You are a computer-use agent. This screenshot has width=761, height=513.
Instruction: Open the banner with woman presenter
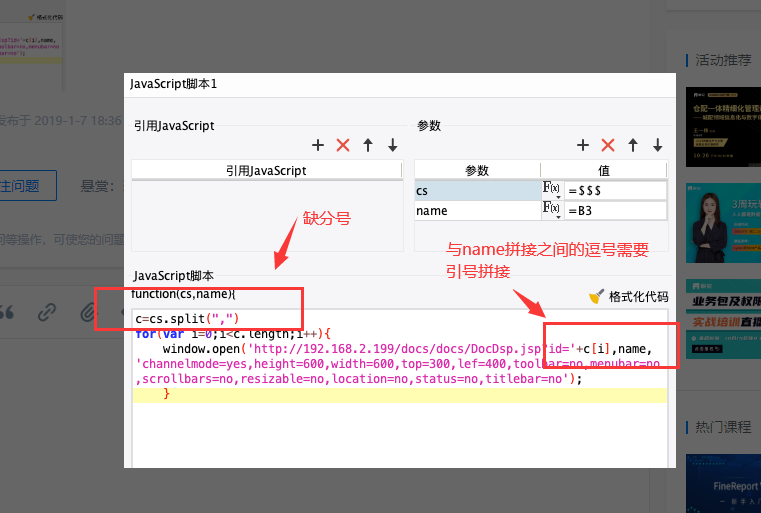point(723,223)
